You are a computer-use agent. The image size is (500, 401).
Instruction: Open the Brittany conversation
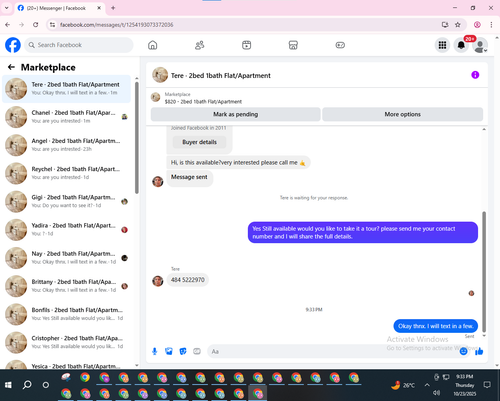(66, 286)
